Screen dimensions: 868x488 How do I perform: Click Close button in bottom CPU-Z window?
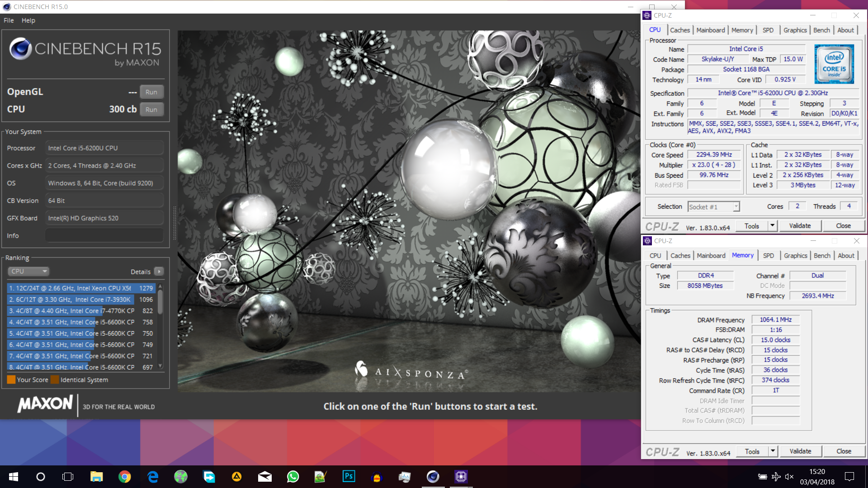844,451
